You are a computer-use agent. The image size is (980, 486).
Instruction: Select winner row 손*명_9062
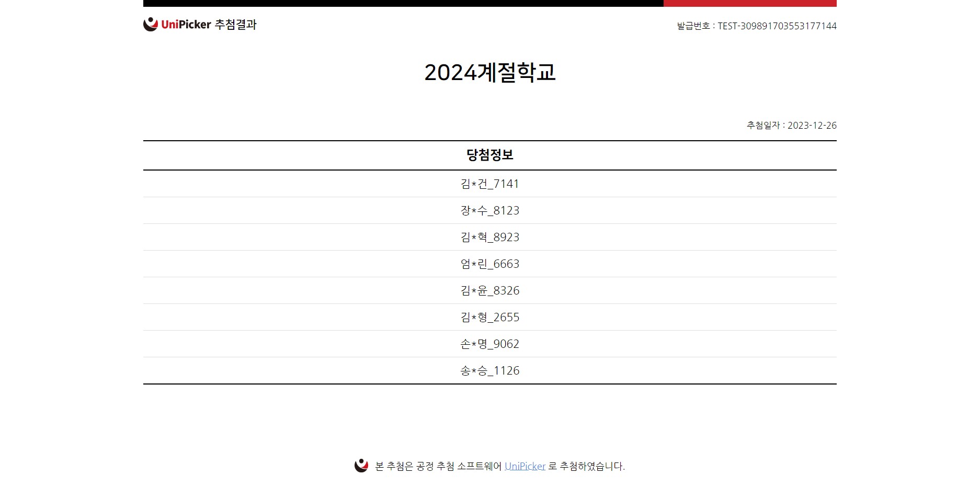(x=489, y=344)
